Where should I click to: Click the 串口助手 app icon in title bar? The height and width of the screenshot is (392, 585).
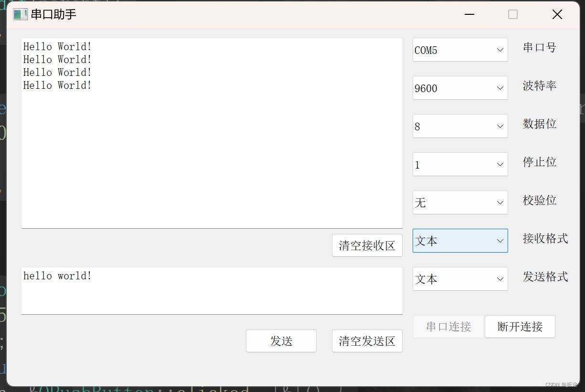pos(20,14)
